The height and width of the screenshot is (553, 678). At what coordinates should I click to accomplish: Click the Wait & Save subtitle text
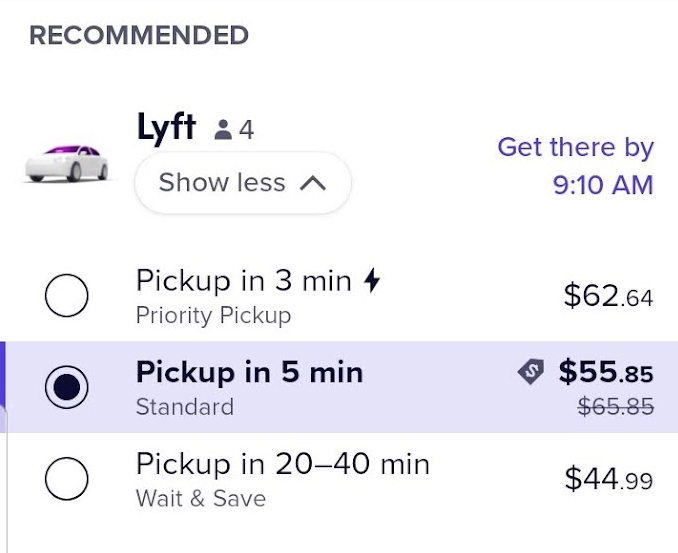tap(200, 498)
